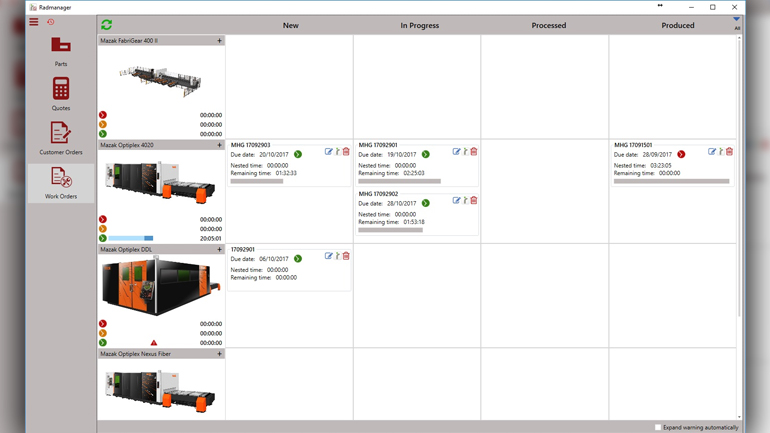Click nested time value 03:23:05
This screenshot has height=433, width=770.
[660, 165]
